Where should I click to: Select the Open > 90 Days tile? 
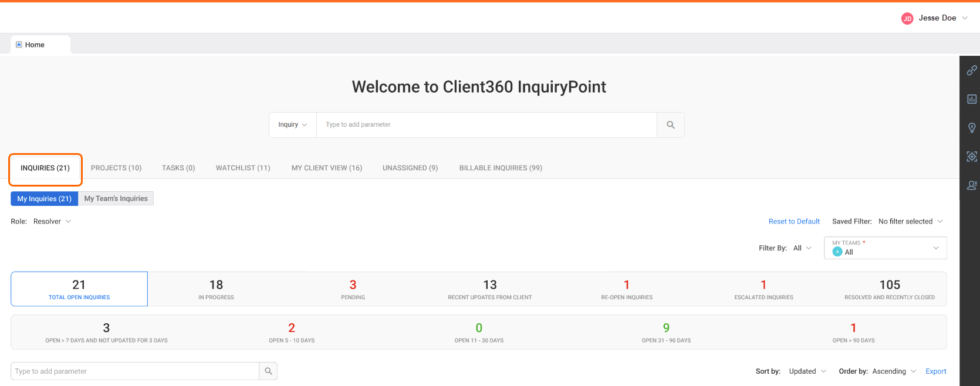tap(853, 333)
